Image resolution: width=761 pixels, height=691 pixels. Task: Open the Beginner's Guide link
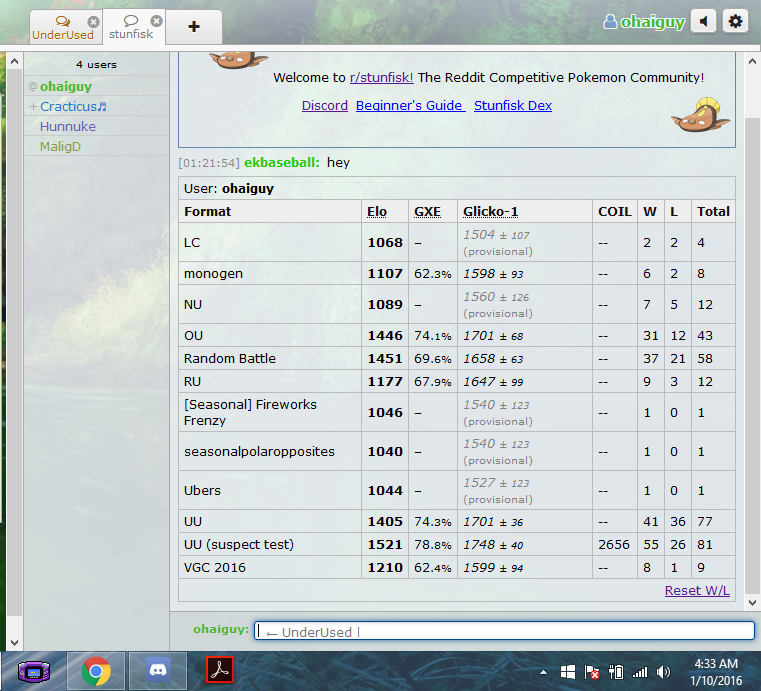[410, 105]
